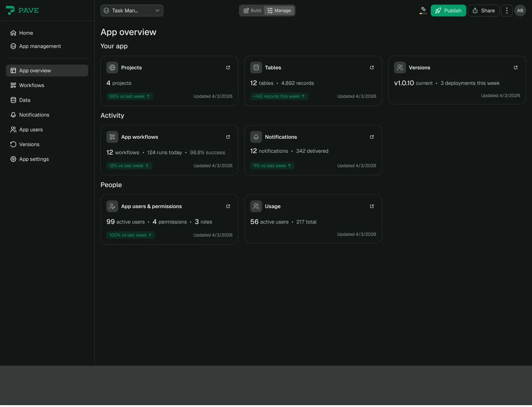This screenshot has width=532, height=407.
Task: Open Tables card external link icon
Action: [x=372, y=68]
